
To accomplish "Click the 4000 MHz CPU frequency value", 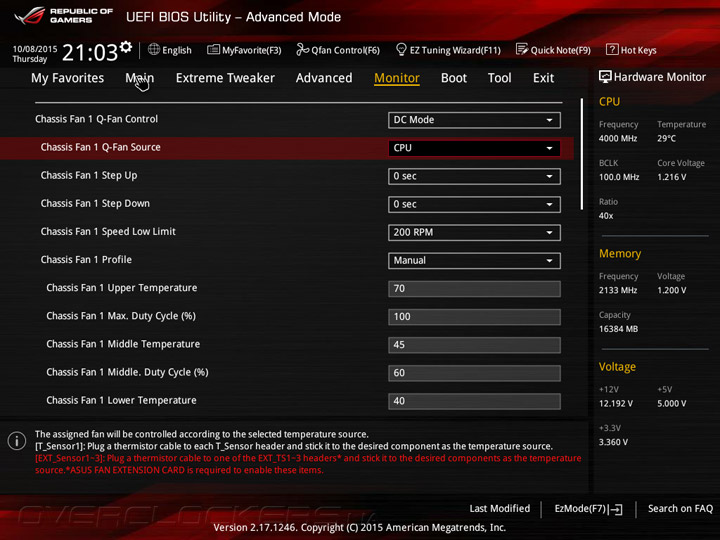I will click(x=618, y=138).
